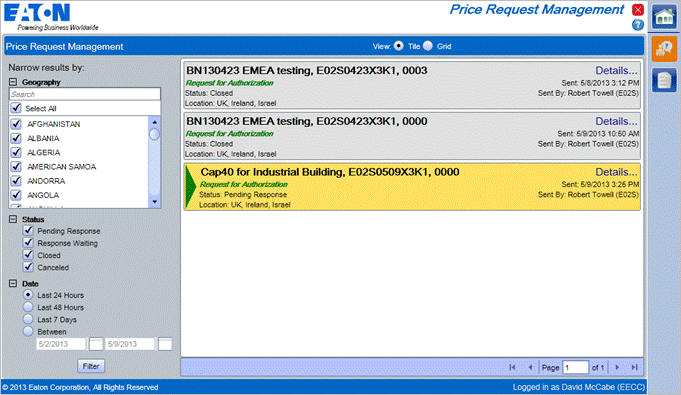
Task: Click the Filter button
Action: coord(91,366)
